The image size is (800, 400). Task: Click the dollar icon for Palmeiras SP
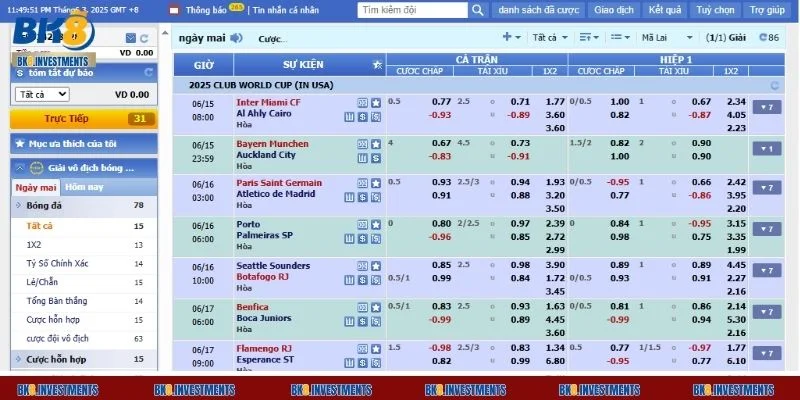(363, 239)
